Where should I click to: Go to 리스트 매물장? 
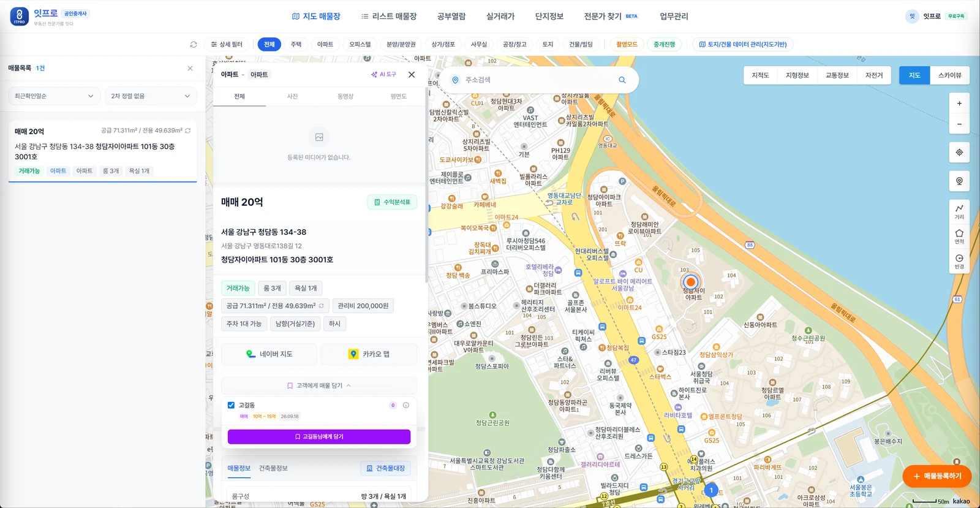pyautogui.click(x=389, y=17)
